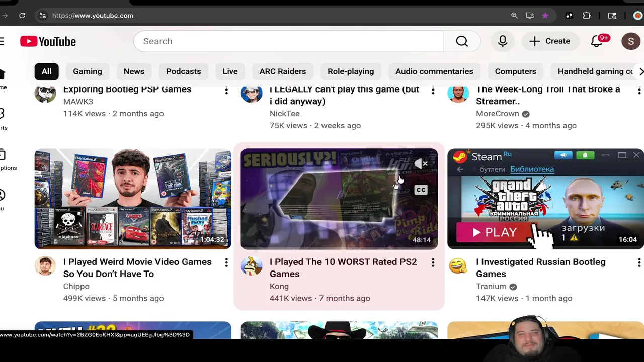Viewport: 644px width, 362px height.
Task: Open the account avatar menu
Action: coord(631,41)
